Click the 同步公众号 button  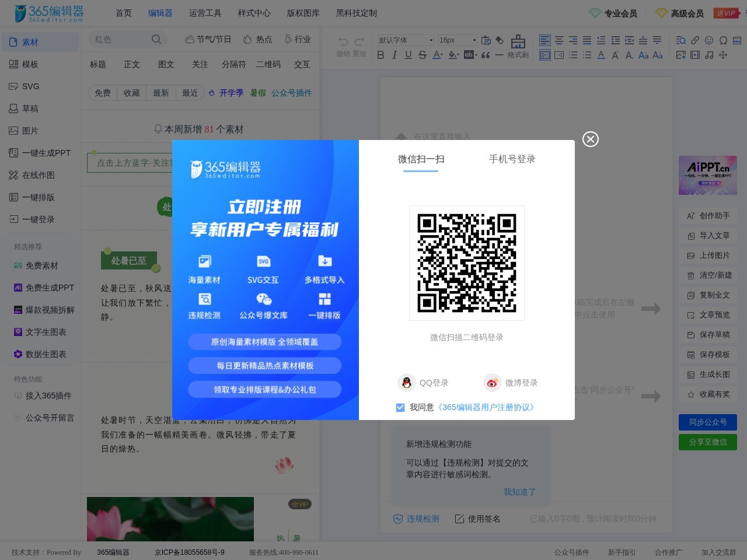point(708,422)
